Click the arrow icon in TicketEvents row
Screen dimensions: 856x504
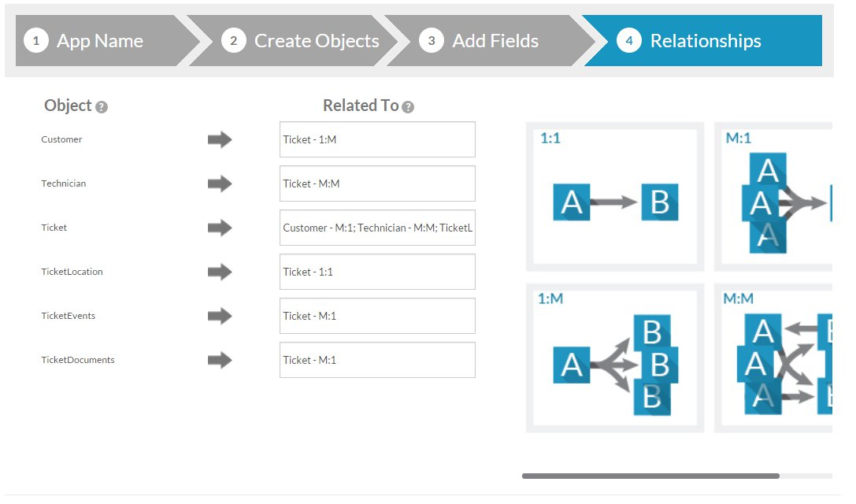tap(220, 317)
